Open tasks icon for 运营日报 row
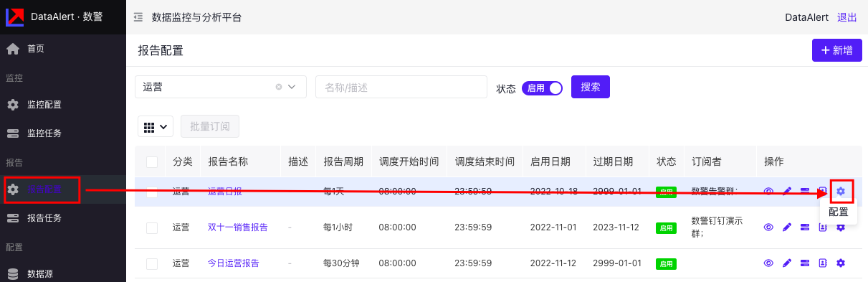The width and height of the screenshot is (868, 282). (805, 192)
